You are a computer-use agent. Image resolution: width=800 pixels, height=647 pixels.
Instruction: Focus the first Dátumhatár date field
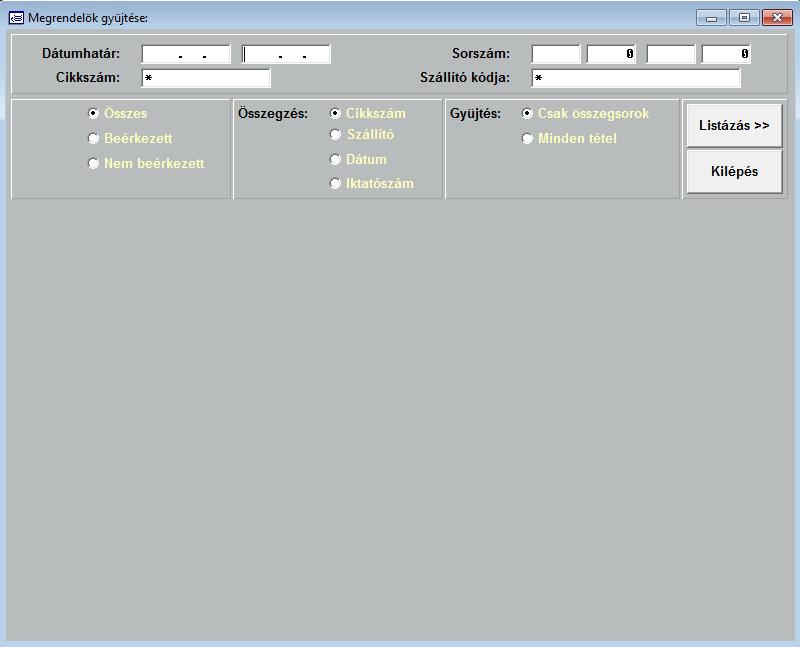pos(186,54)
